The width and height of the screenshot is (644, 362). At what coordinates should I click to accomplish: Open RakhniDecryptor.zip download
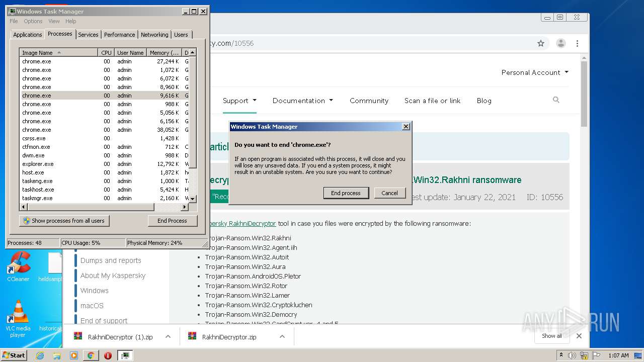(x=223, y=337)
